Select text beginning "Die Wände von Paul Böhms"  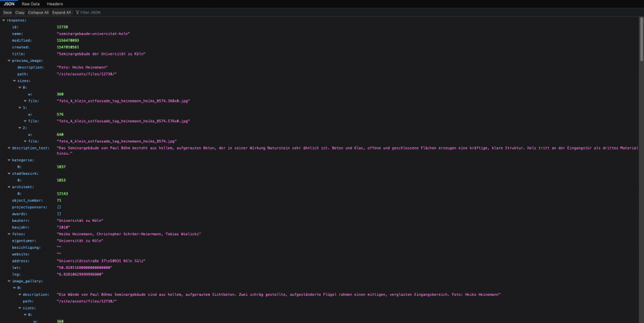[278, 294]
